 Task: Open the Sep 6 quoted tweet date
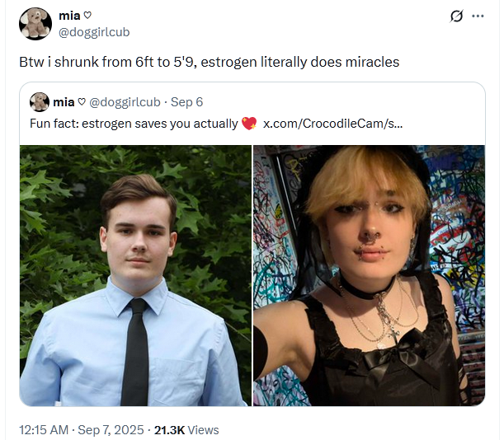[186, 102]
